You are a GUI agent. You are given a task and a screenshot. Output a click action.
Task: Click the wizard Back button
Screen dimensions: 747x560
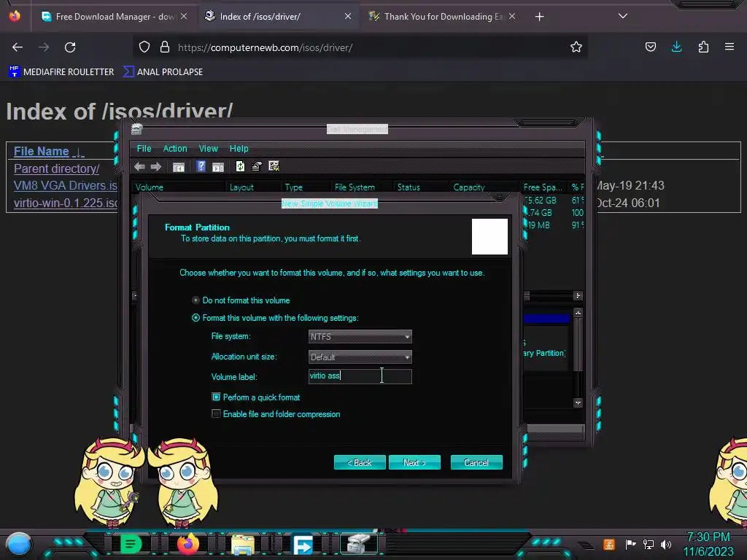pos(360,462)
